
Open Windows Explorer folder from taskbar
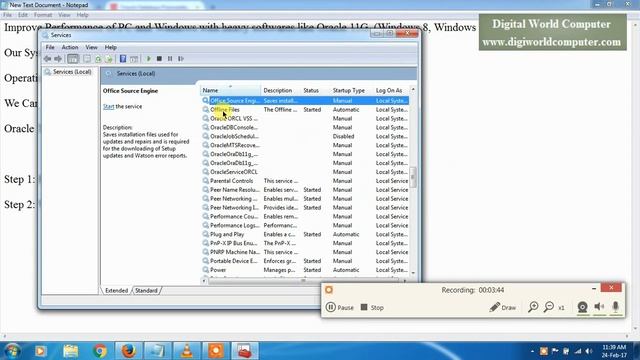70,351
